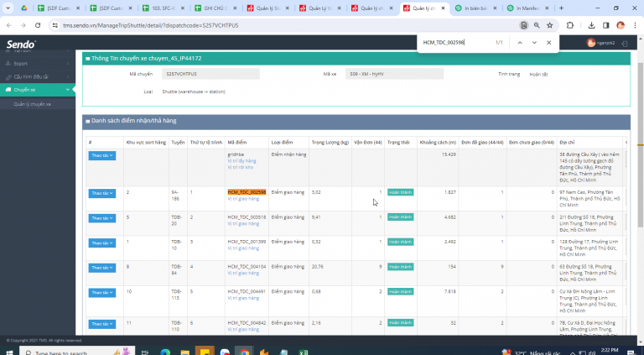Click the Windows taskbar search box
Screen dimensions: 644x355
point(77,352)
